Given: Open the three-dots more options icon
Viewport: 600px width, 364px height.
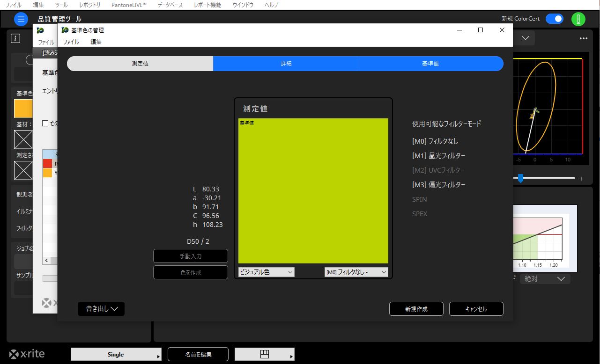Looking at the screenshot, I should (x=583, y=38).
